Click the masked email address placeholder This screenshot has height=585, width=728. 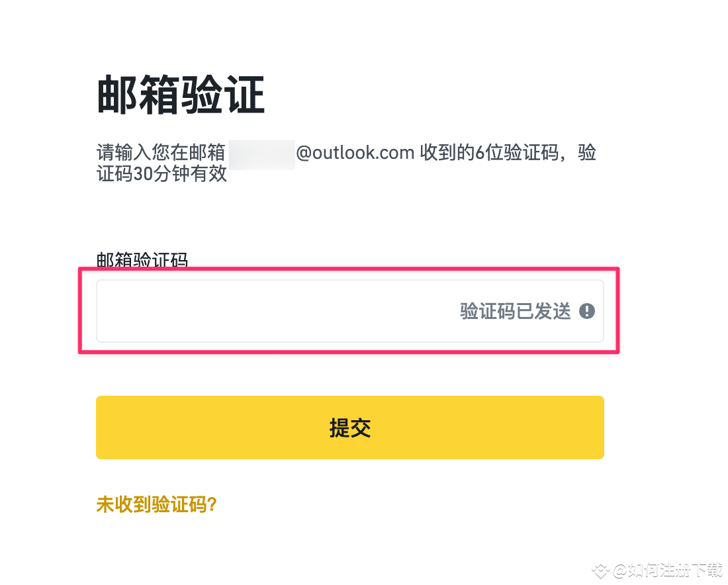pos(262,153)
